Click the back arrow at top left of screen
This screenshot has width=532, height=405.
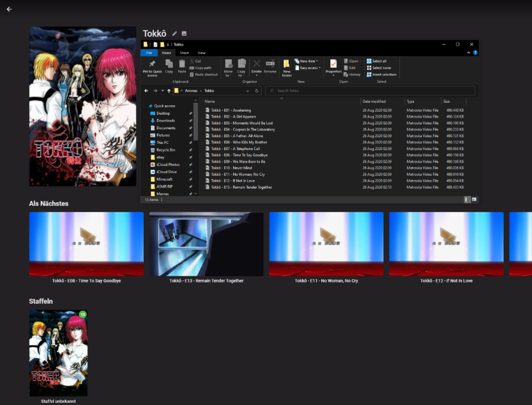(x=9, y=9)
